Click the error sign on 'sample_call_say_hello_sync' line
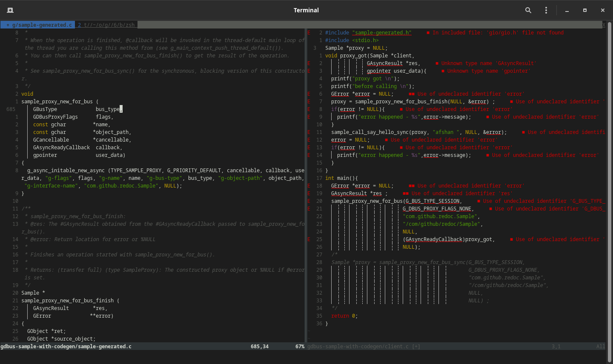This screenshot has width=613, height=364. coord(309,132)
